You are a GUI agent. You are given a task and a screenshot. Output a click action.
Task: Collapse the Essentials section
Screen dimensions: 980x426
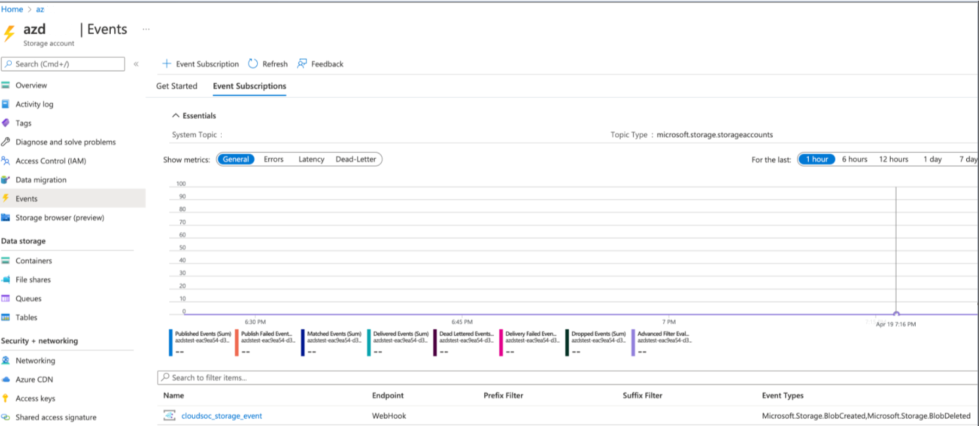point(176,116)
